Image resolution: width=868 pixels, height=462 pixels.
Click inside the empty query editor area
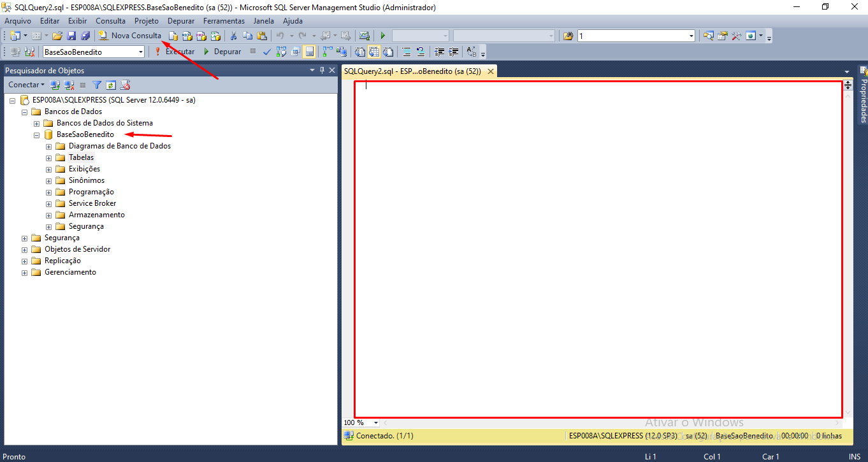click(598, 249)
